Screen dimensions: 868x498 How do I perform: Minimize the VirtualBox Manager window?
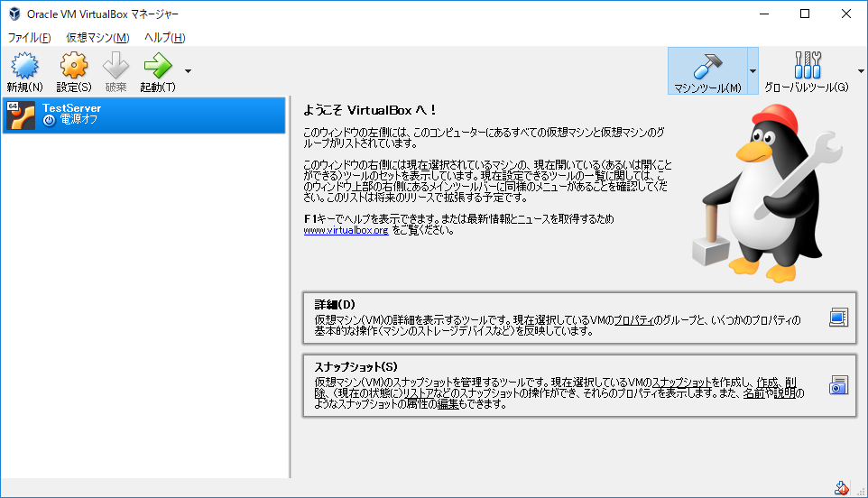pyautogui.click(x=764, y=14)
